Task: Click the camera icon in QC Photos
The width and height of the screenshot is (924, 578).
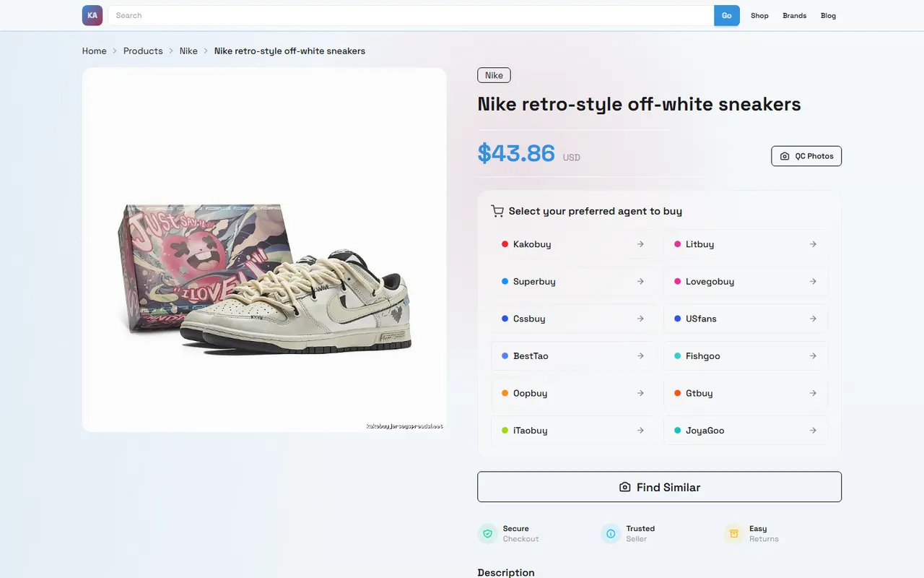Action: click(x=785, y=156)
